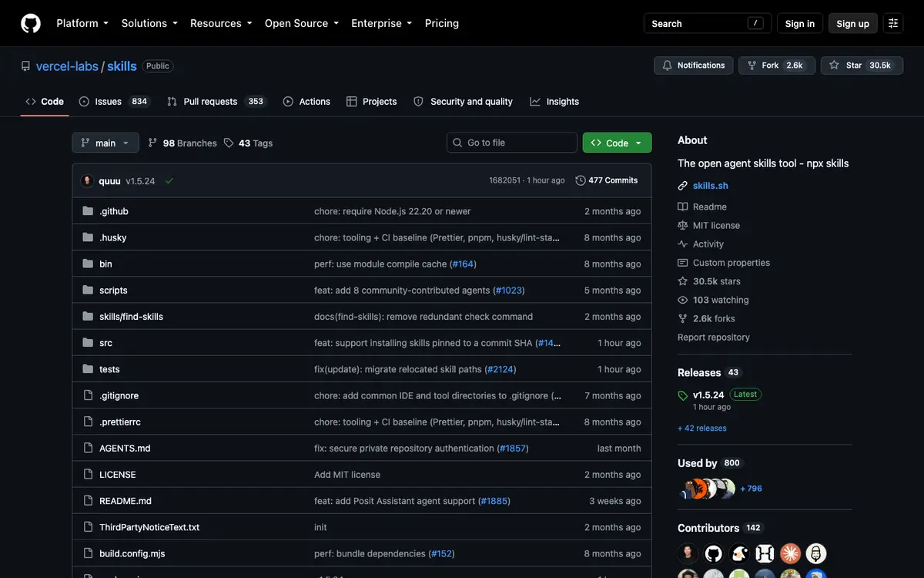Open the Pricing page
The width and height of the screenshot is (924, 578).
(x=442, y=23)
